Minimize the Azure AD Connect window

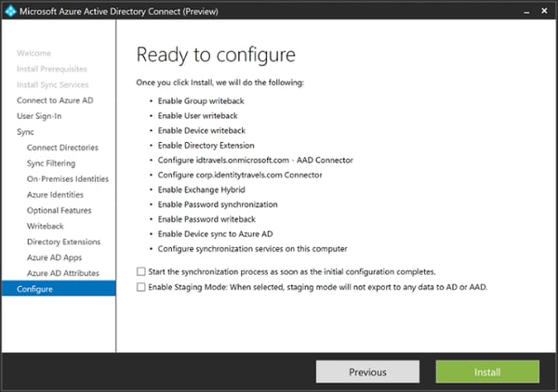526,11
